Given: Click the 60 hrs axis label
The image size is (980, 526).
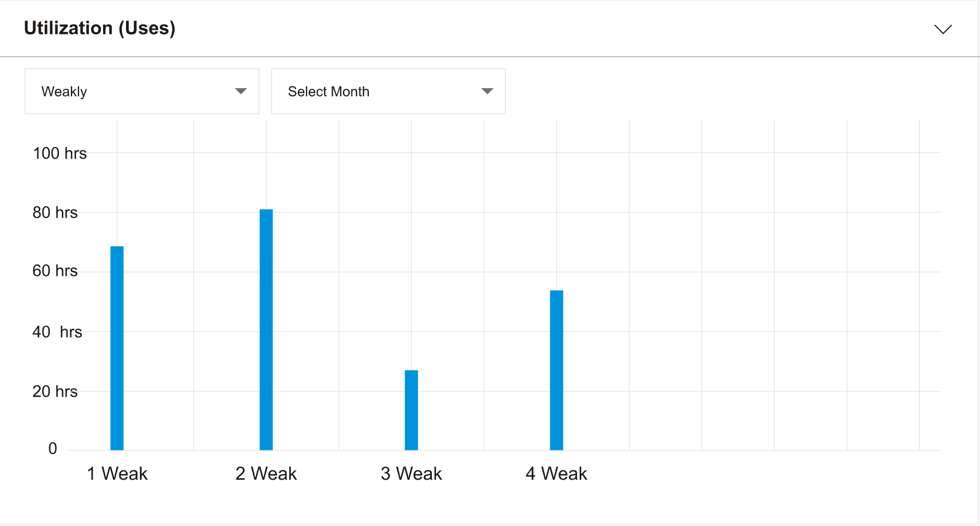Looking at the screenshot, I should click(x=55, y=271).
